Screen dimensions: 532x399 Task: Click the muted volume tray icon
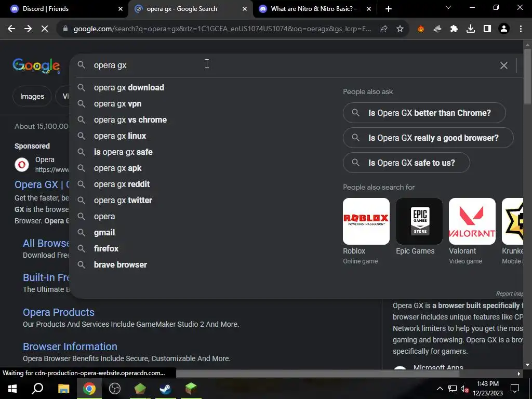465,389
